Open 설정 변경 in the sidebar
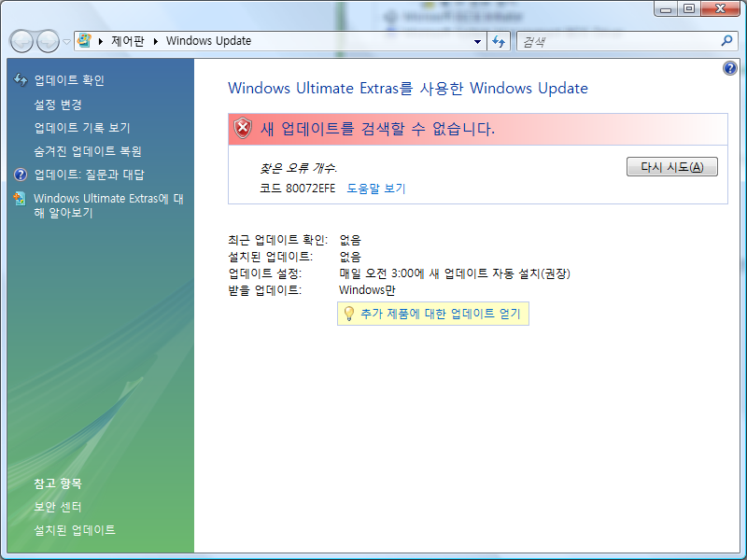 58,105
